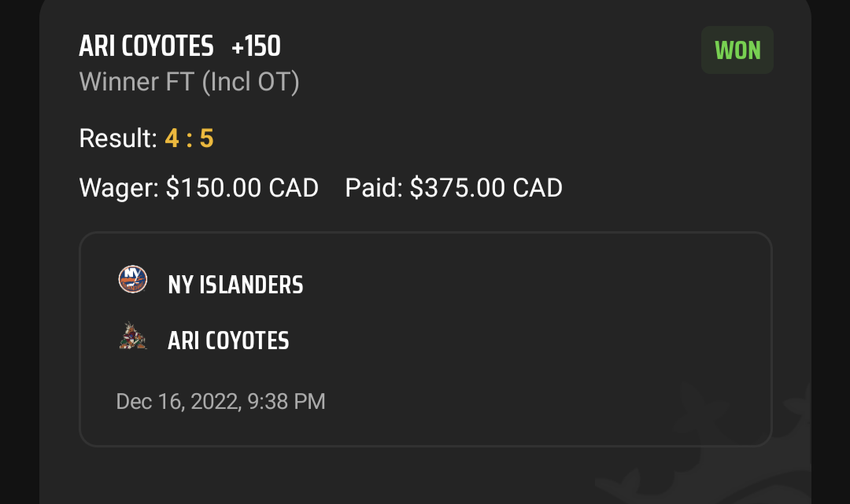Click the NY Islanders team logo
Image resolution: width=850 pixels, height=504 pixels.
tap(133, 279)
